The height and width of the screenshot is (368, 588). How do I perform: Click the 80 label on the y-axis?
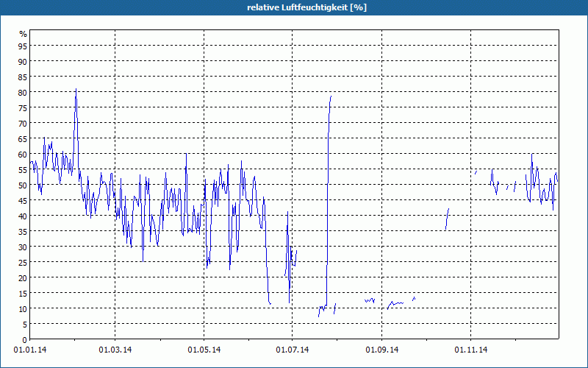(x=23, y=92)
